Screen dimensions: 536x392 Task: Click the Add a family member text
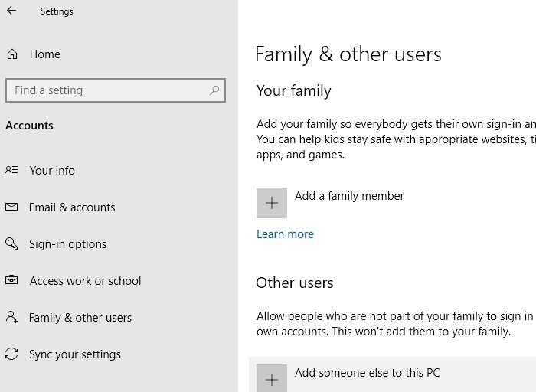(349, 196)
